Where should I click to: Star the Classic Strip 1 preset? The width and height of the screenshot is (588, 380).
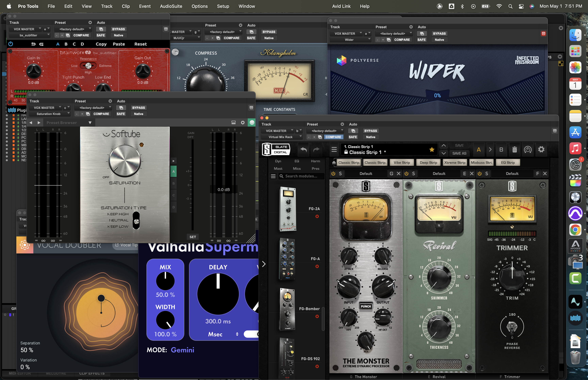coord(432,150)
